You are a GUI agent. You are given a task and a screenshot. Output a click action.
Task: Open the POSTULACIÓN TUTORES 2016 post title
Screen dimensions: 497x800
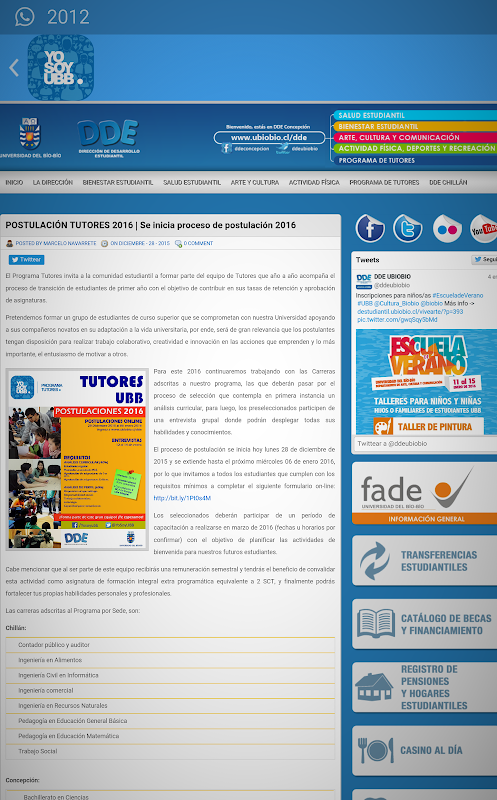point(151,225)
